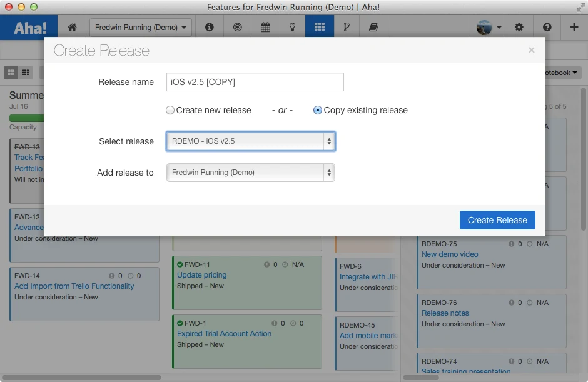
Task: Open the New demo video feature
Action: (450, 254)
